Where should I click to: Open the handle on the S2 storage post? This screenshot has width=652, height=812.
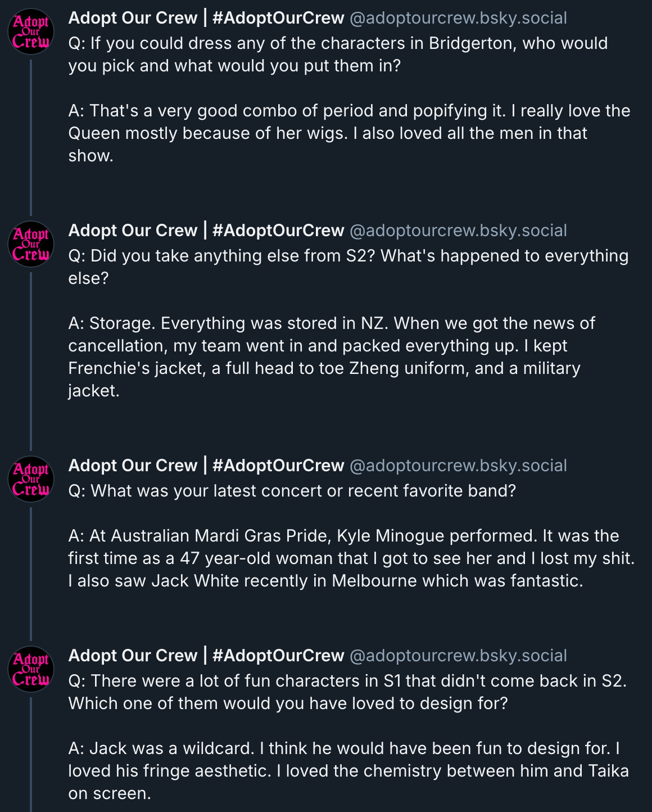click(458, 231)
